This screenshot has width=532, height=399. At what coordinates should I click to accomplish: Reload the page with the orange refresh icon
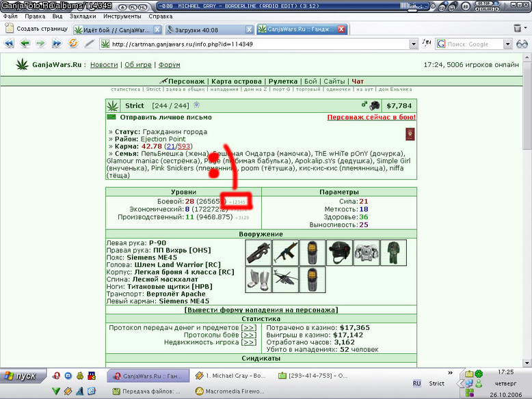(x=73, y=44)
